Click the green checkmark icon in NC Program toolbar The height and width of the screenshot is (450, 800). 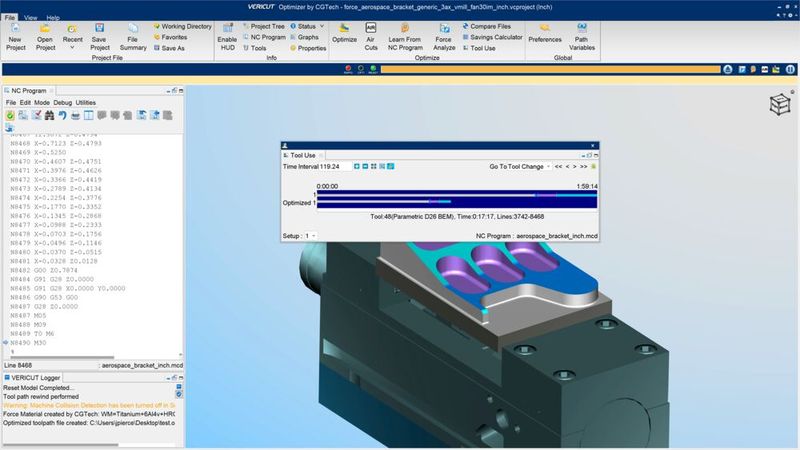(x=10, y=116)
